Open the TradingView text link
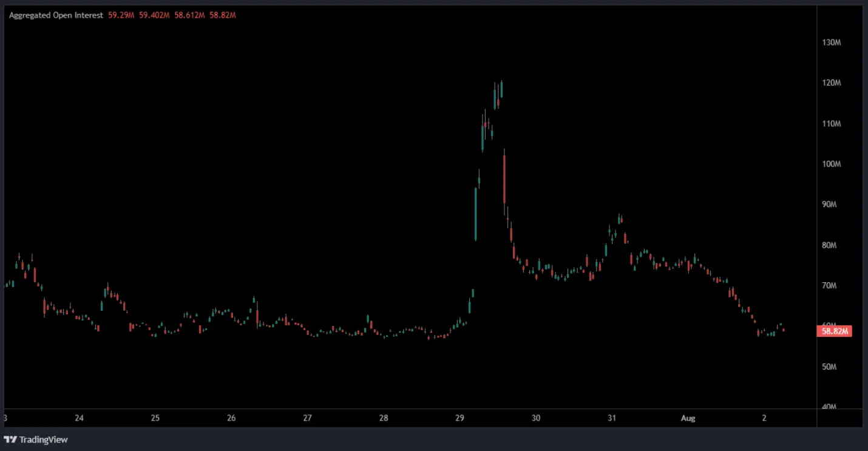This screenshot has height=451, width=868. pyautogui.click(x=43, y=439)
